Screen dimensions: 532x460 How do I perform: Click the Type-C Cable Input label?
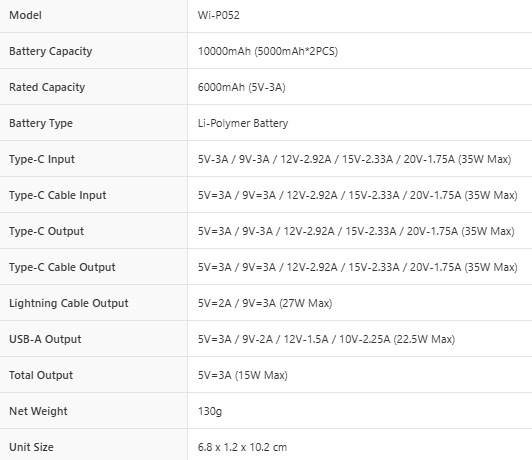coord(58,195)
